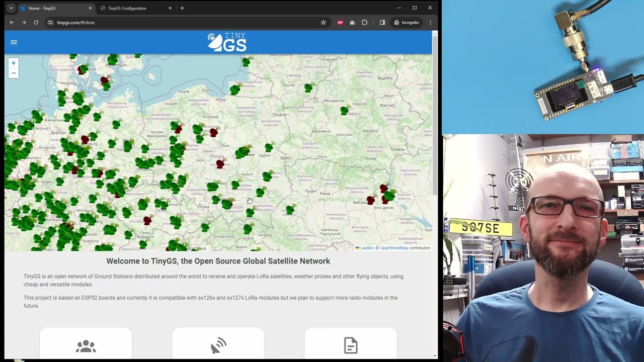Viewport: 644px width, 362px height.
Task: Click the document card icon
Action: [351, 345]
